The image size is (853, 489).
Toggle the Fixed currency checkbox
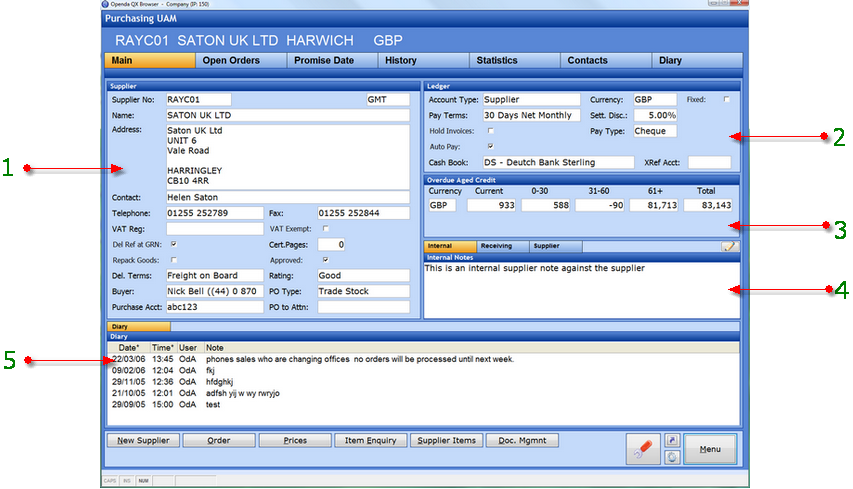[x=726, y=100]
